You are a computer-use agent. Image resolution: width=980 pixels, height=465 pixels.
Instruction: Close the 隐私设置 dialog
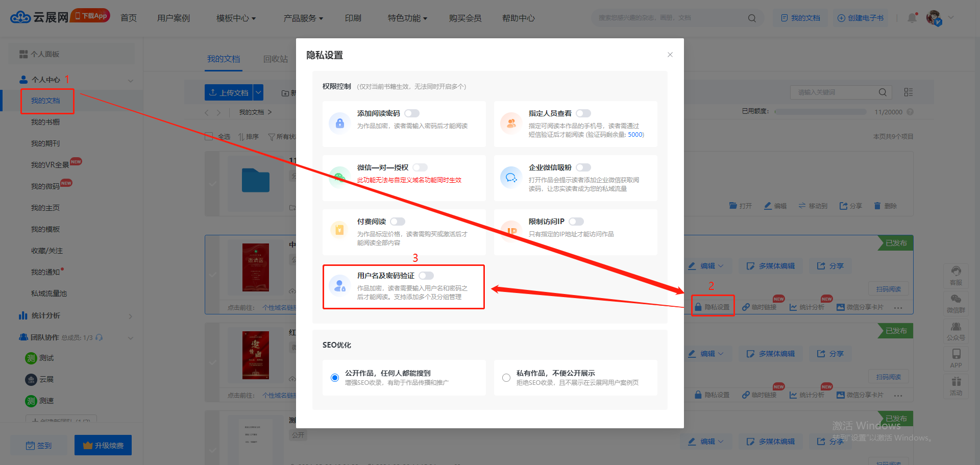[670, 55]
